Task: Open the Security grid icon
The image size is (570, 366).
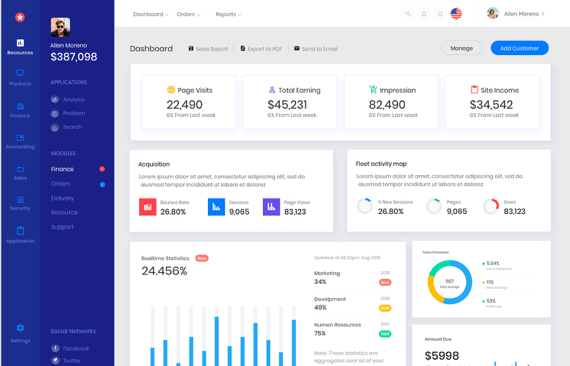Action: 20,200
